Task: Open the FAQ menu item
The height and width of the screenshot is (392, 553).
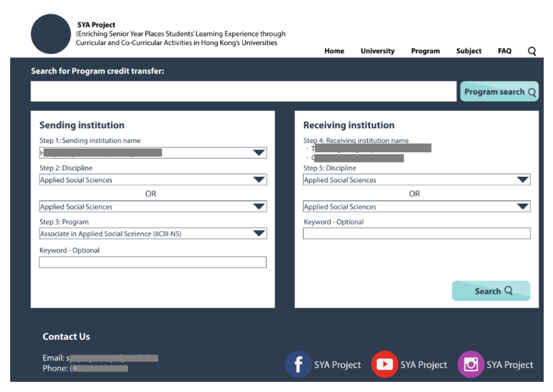Action: tap(504, 51)
